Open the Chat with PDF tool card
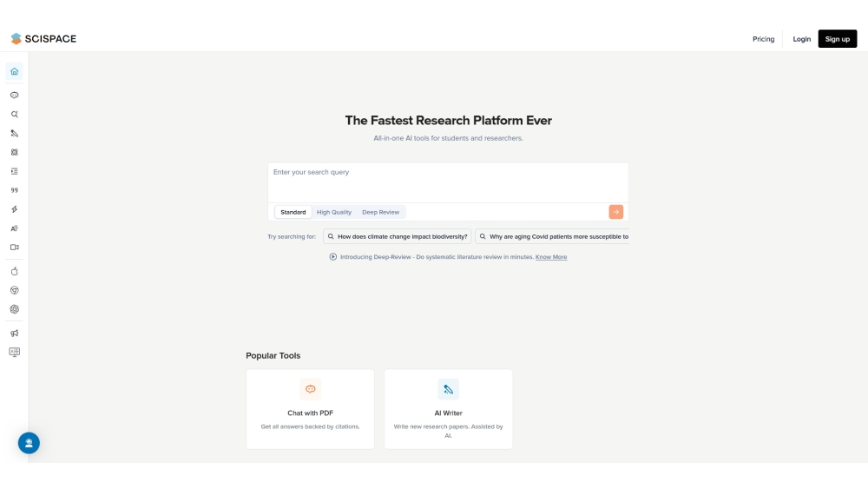 point(310,409)
